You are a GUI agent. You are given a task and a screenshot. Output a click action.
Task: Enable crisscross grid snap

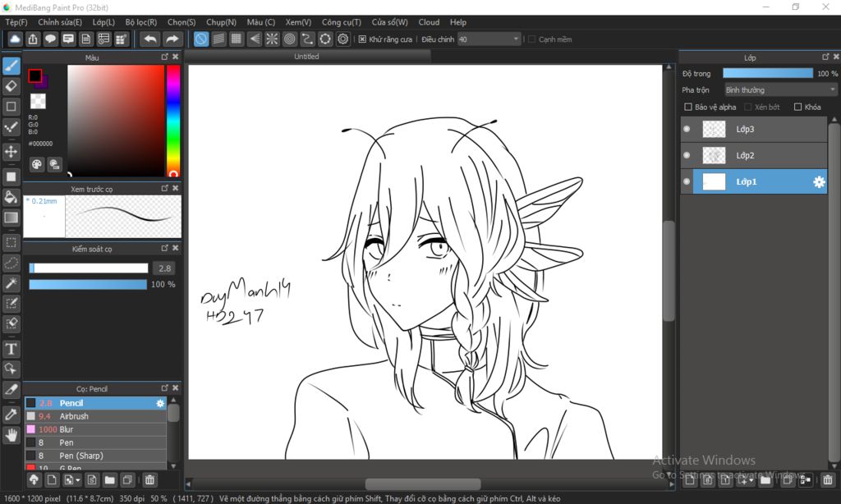coord(237,39)
